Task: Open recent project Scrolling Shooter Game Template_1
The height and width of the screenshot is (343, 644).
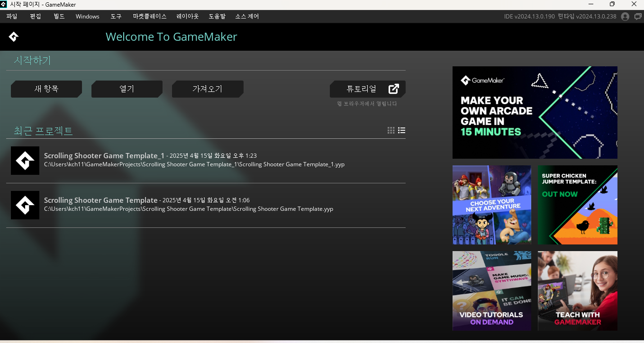Action: (206, 161)
